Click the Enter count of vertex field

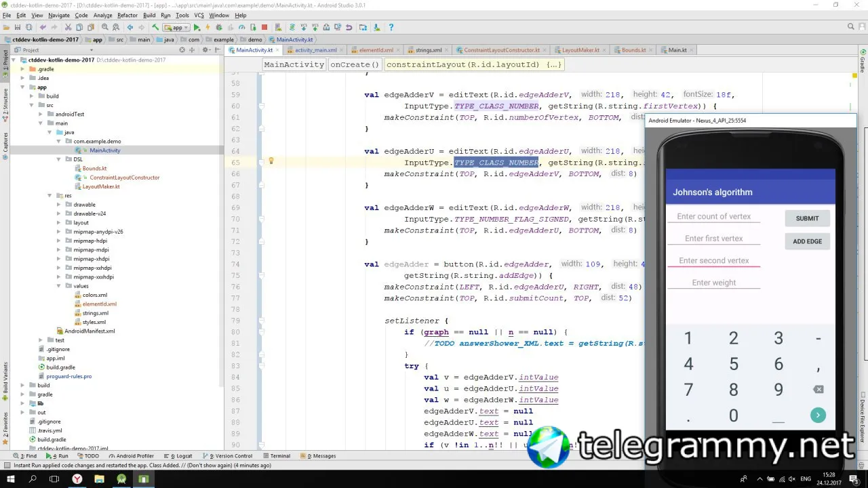[x=713, y=217]
